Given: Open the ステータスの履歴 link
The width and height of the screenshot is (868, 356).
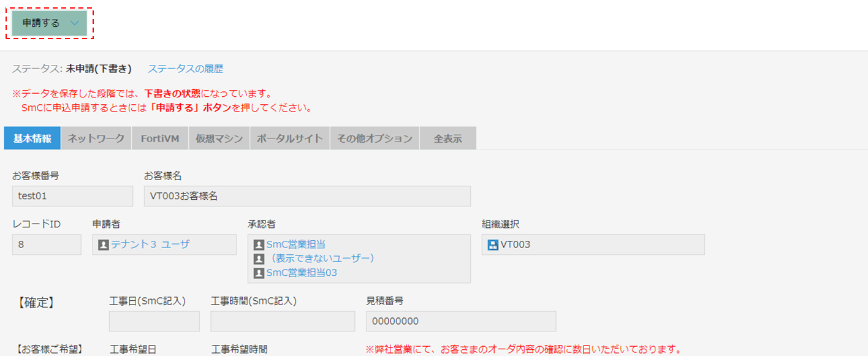Looking at the screenshot, I should (x=185, y=69).
